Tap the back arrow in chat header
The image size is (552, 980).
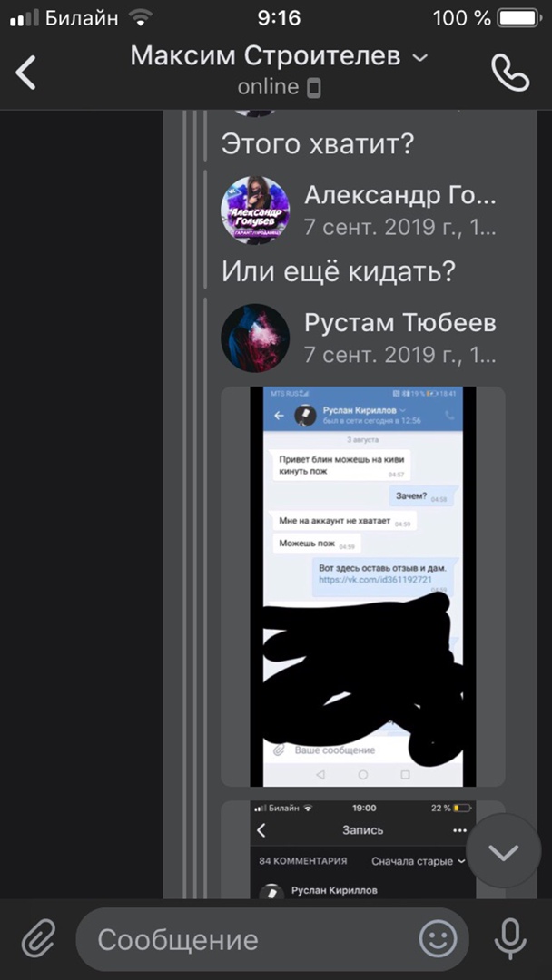tap(25, 72)
